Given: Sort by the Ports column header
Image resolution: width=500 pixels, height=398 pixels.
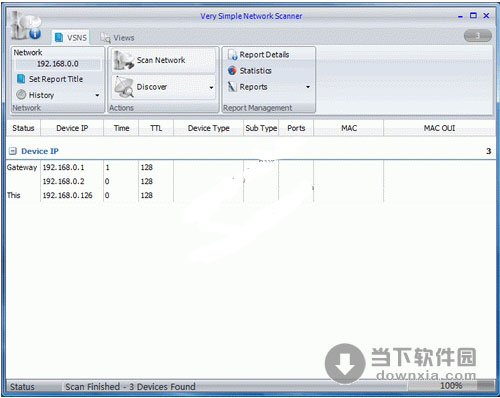Looking at the screenshot, I should (296, 128).
